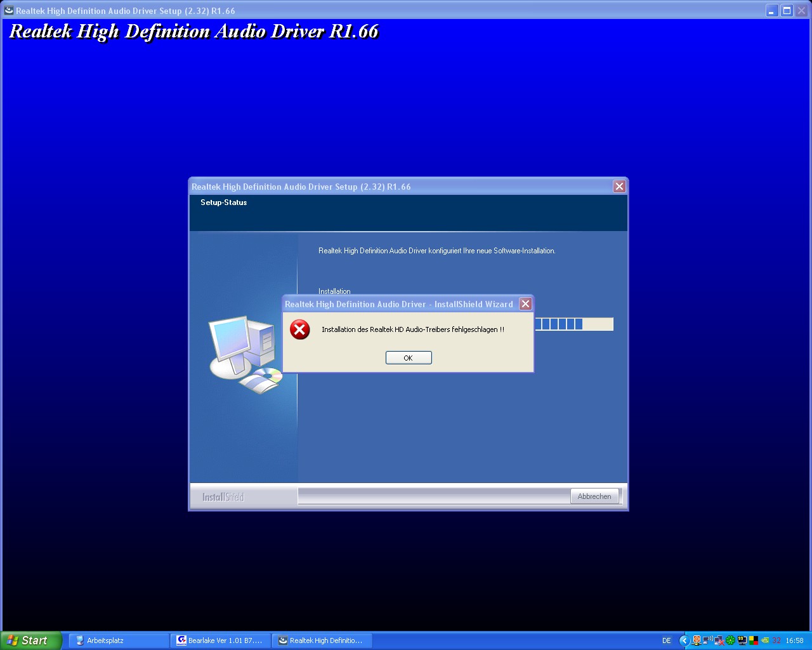The width and height of the screenshot is (812, 650).
Task: Click the error text 'Installation des Realtek HD Audio-Treibers fehlgeschlagen'
Action: pos(413,329)
